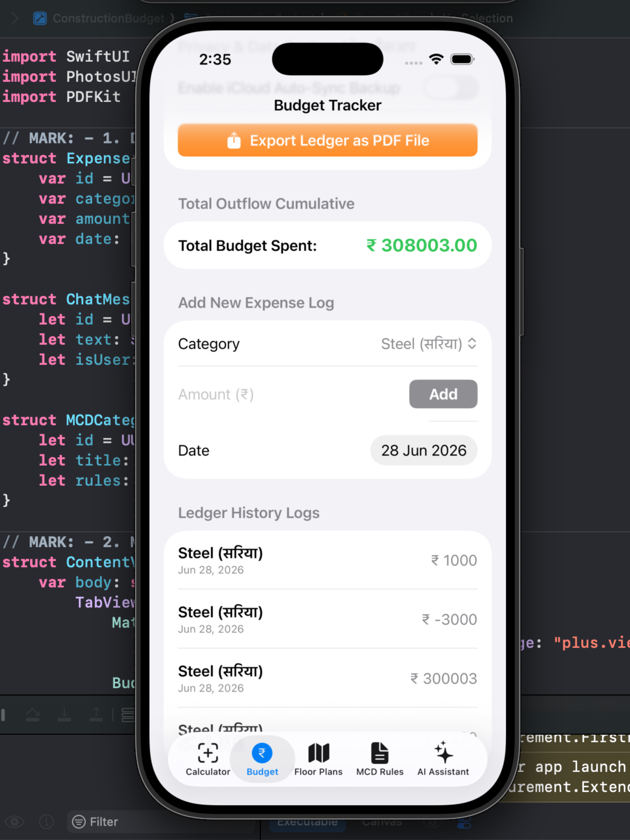Toggle the eye Quick Look icon in Xcode

14,822
